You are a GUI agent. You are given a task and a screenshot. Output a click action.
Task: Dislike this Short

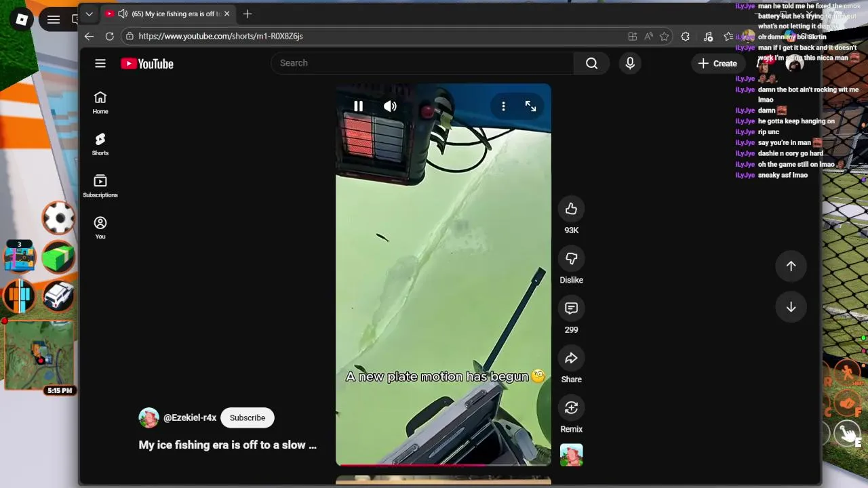click(x=571, y=258)
